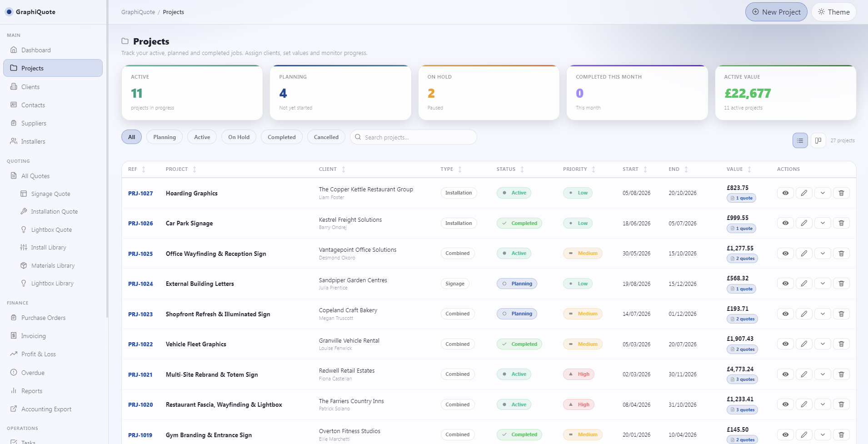Open Purchase Orders page

53,318
